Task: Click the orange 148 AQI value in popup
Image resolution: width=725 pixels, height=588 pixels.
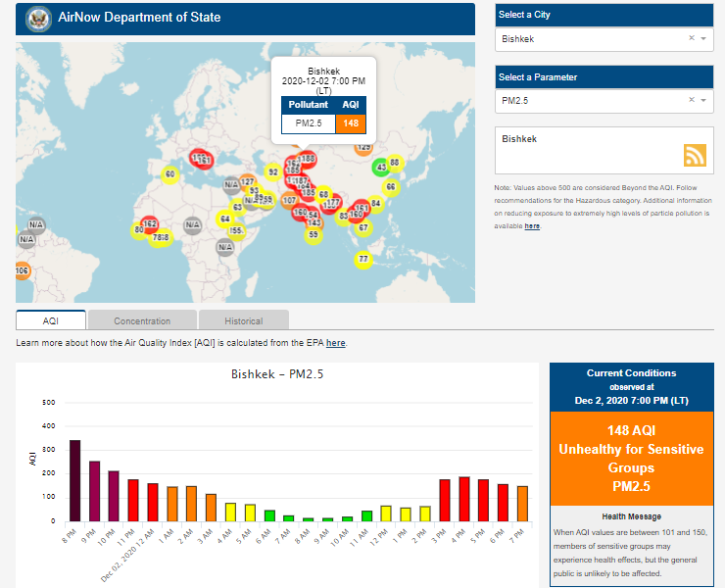Action: click(x=350, y=122)
